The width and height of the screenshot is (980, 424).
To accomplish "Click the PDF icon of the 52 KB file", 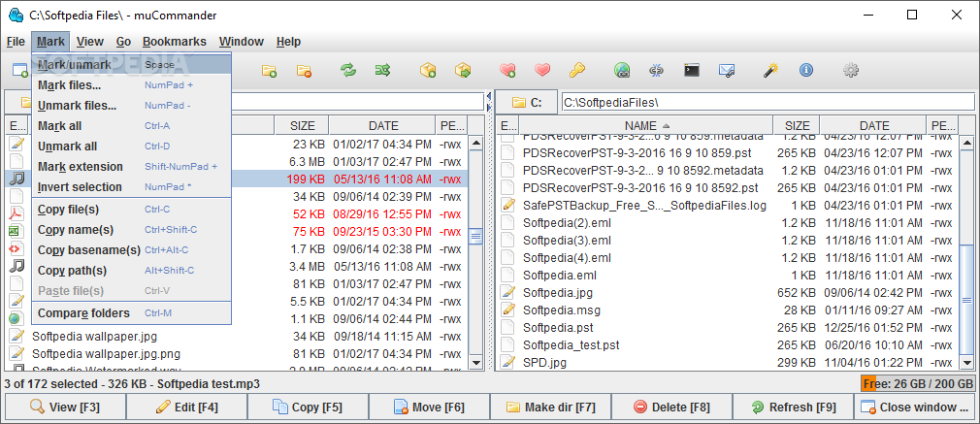I will 15,213.
